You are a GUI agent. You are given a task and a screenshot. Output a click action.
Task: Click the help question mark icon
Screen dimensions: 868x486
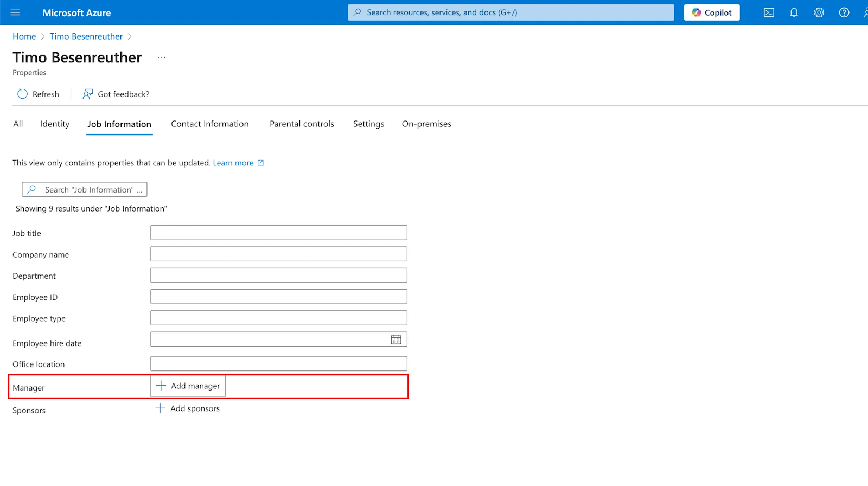pos(844,12)
